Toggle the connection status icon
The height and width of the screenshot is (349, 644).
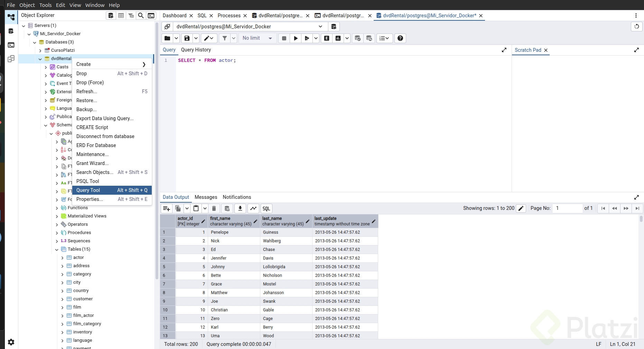167,27
